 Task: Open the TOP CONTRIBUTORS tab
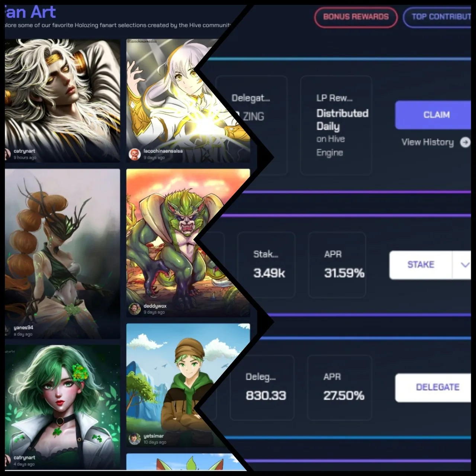pyautogui.click(x=437, y=17)
